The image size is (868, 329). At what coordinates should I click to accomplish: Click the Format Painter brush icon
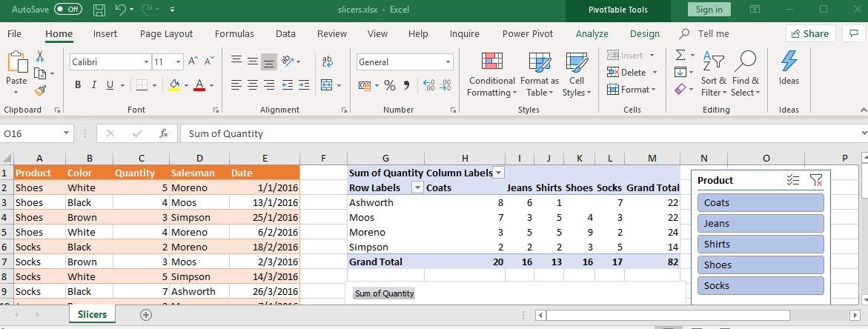40,90
